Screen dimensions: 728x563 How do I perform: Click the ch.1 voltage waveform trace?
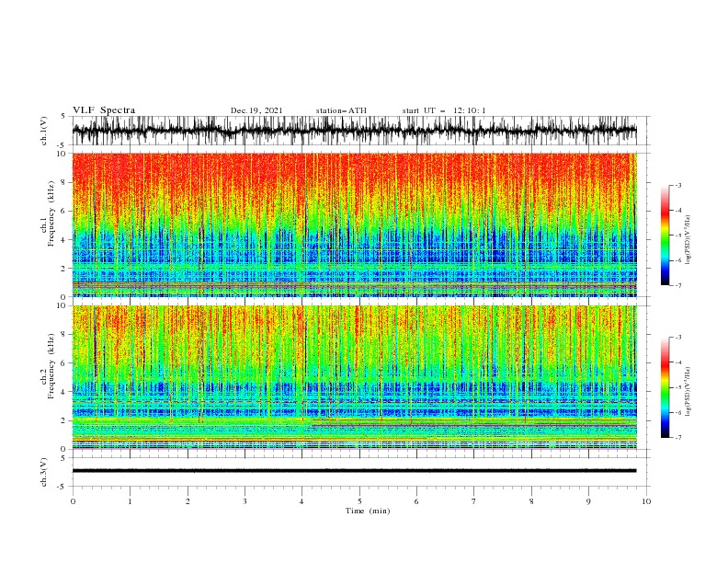click(x=354, y=131)
